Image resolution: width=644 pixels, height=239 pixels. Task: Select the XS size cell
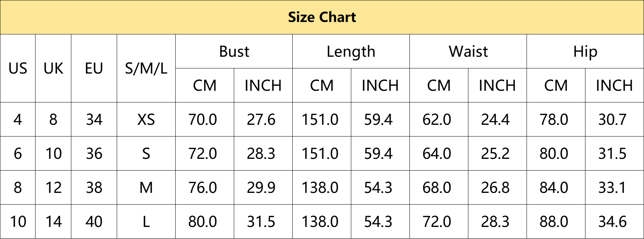(146, 120)
